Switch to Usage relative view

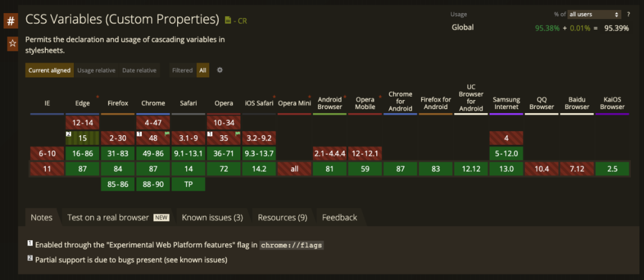click(97, 70)
